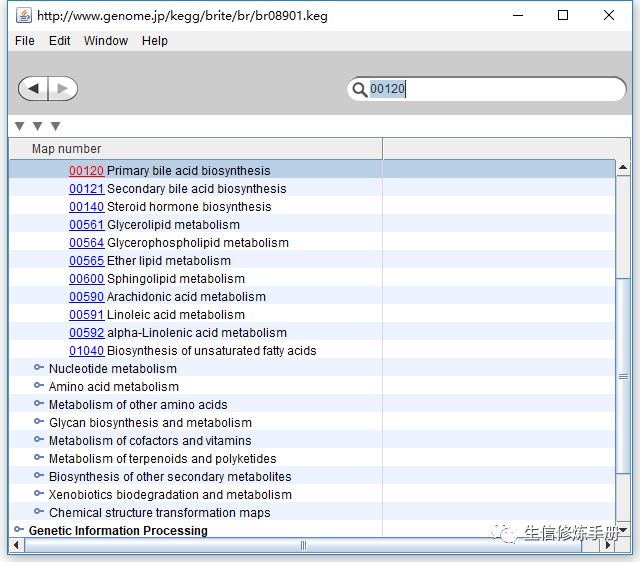This screenshot has width=640, height=562.
Task: Expand the Amino acid metabolism node
Action: [39, 386]
